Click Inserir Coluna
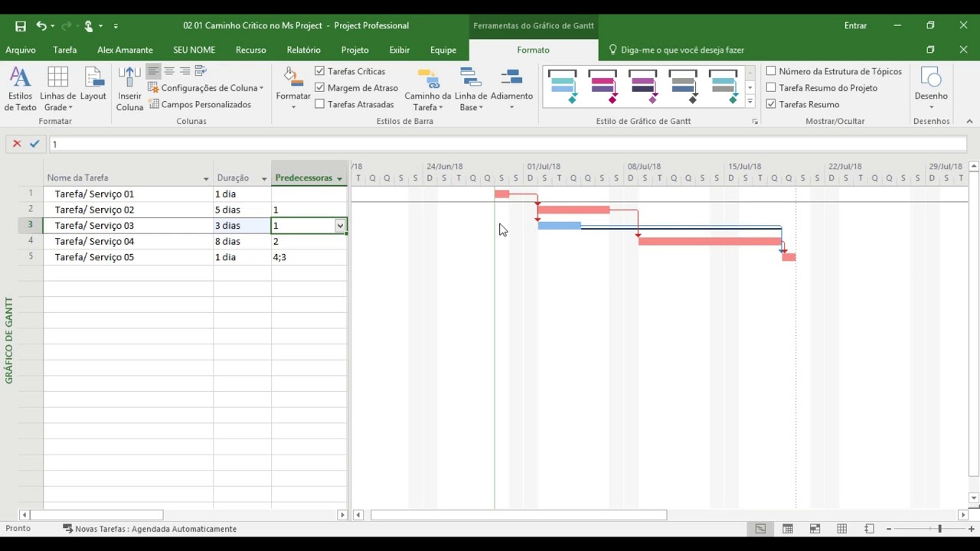 (129, 90)
